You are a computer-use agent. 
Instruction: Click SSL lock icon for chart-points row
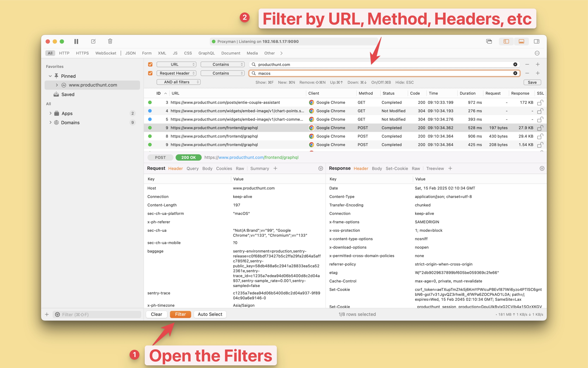pyautogui.click(x=540, y=111)
